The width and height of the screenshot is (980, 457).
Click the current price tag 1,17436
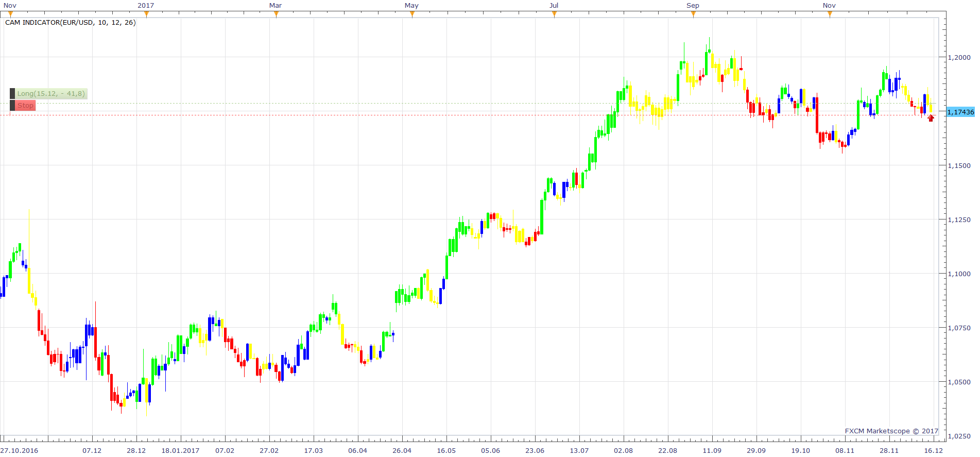(960, 112)
